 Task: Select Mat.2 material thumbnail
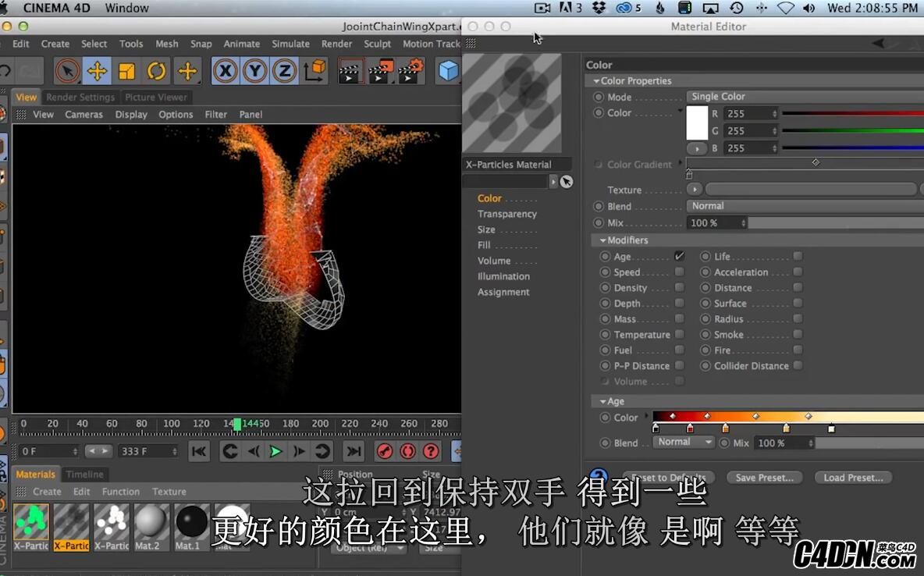(x=151, y=522)
